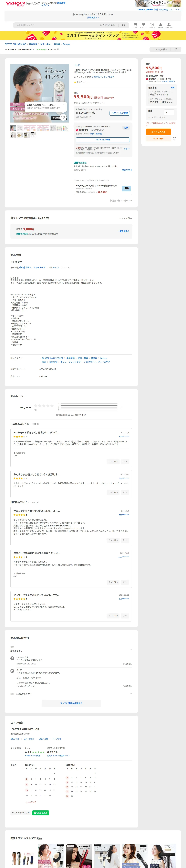Click the いいね 3 thumbs-up button

113,540
